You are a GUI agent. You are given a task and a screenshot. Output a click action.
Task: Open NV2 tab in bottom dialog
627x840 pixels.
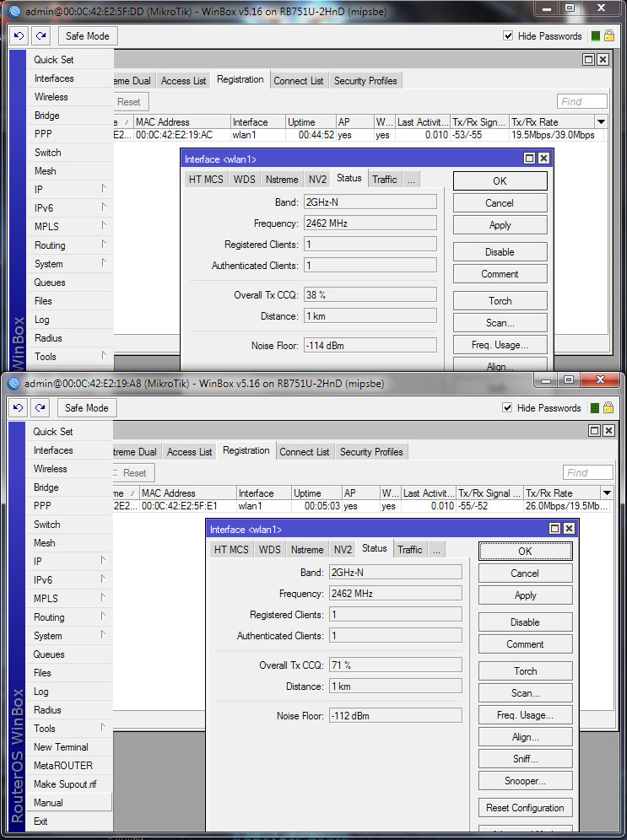[343, 550]
